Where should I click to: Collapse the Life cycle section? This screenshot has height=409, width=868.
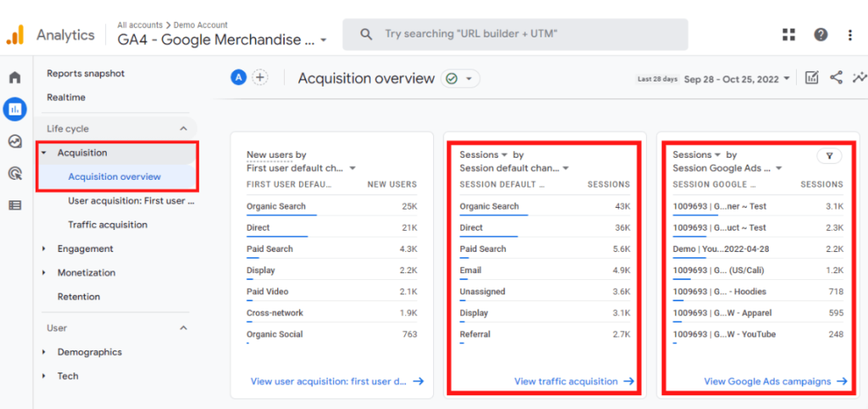pyautogui.click(x=183, y=129)
